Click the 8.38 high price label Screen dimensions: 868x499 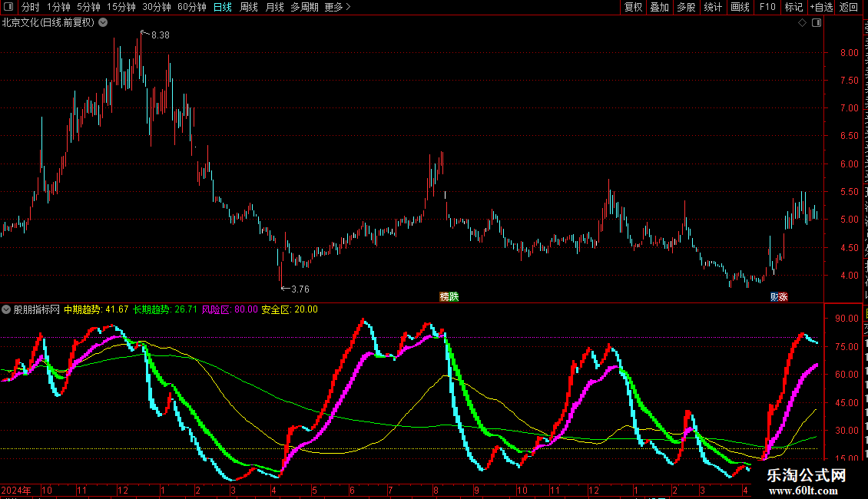coord(160,35)
